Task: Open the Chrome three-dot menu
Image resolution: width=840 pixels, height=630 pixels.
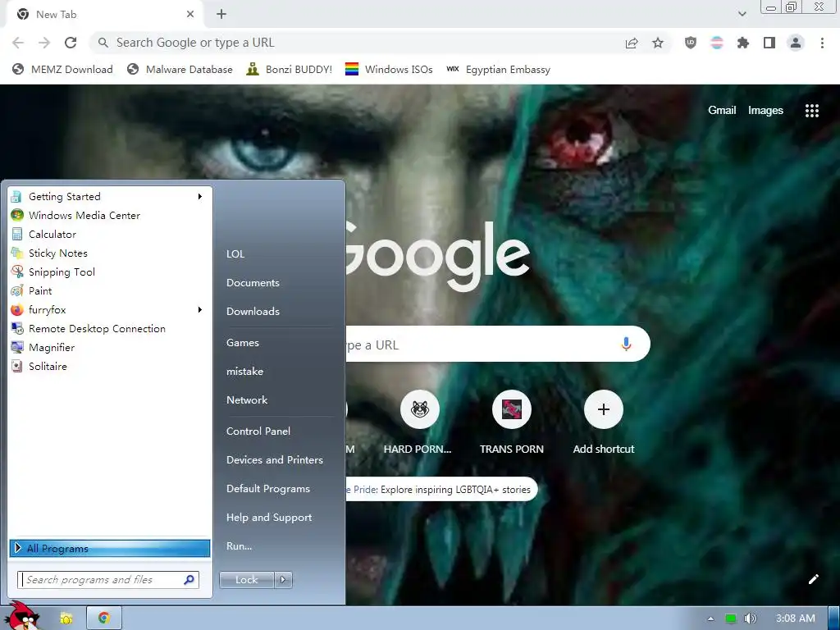Action: coord(822,43)
